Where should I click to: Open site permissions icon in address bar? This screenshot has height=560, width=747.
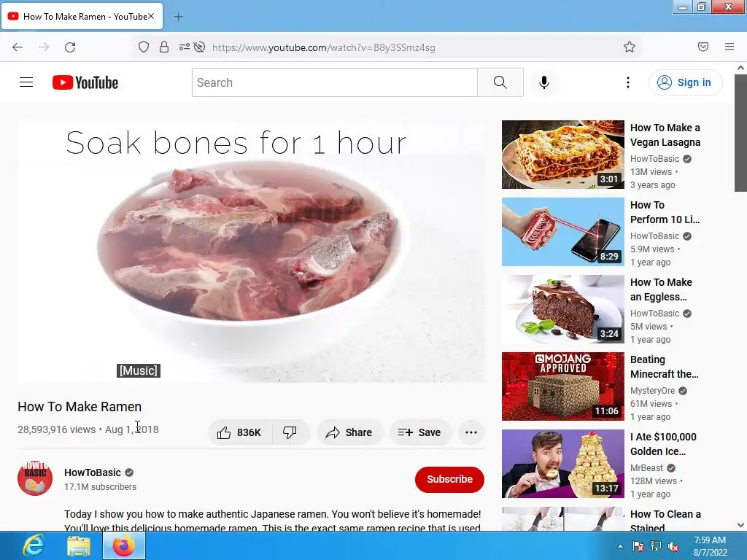[184, 47]
